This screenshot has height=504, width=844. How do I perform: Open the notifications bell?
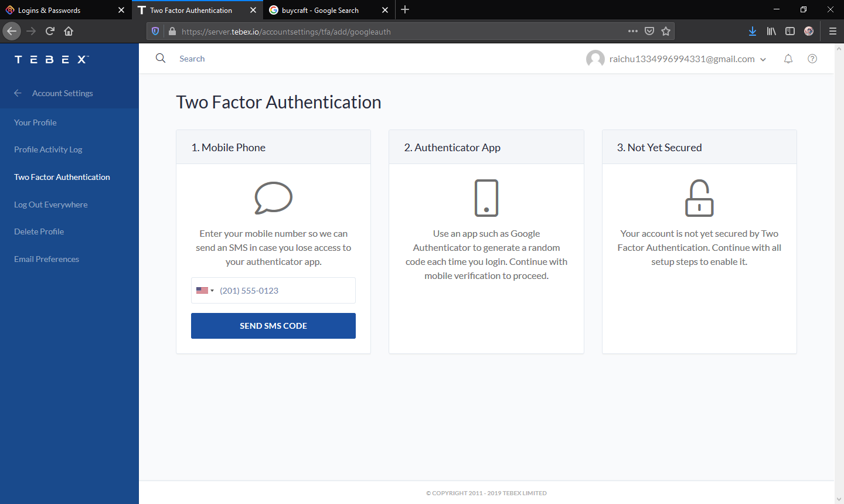click(x=788, y=59)
